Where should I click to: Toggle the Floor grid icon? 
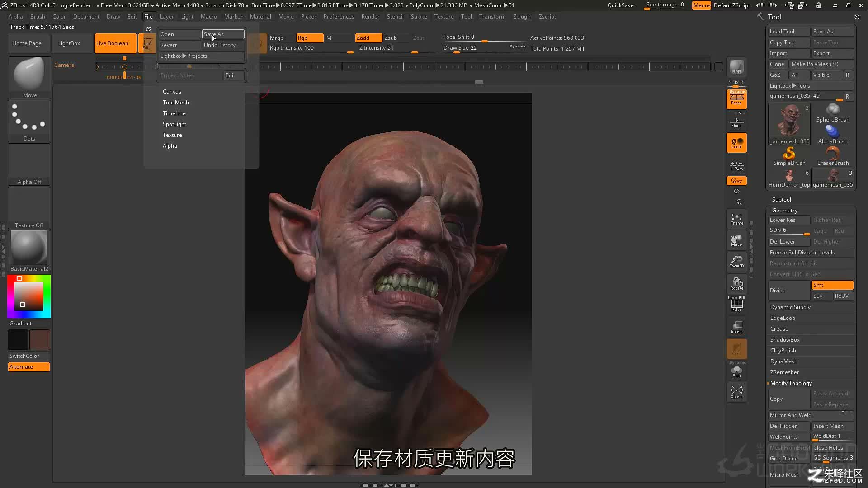point(736,122)
